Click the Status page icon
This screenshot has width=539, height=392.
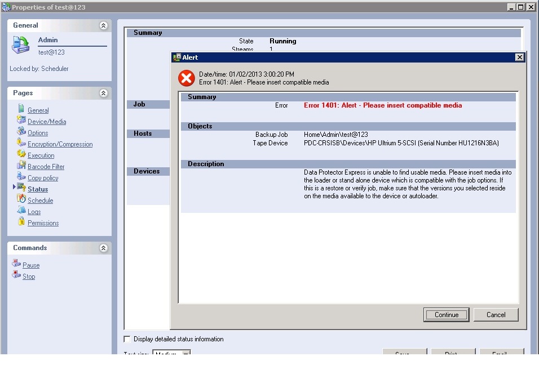click(21, 188)
